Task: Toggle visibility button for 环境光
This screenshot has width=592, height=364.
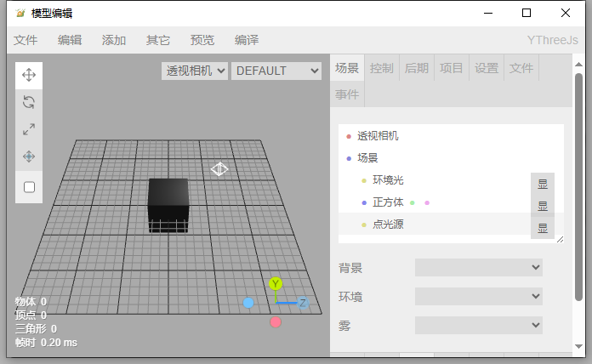Action: tap(543, 184)
